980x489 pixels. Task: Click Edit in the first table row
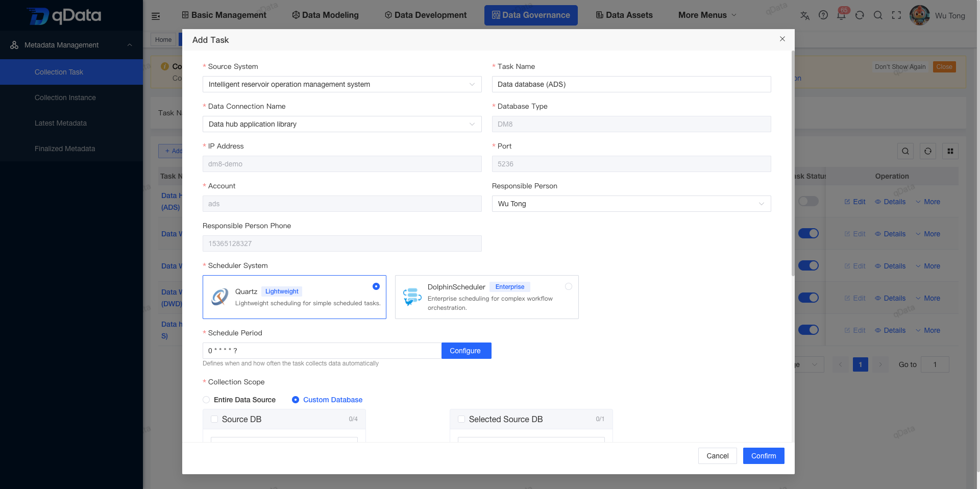click(x=855, y=202)
